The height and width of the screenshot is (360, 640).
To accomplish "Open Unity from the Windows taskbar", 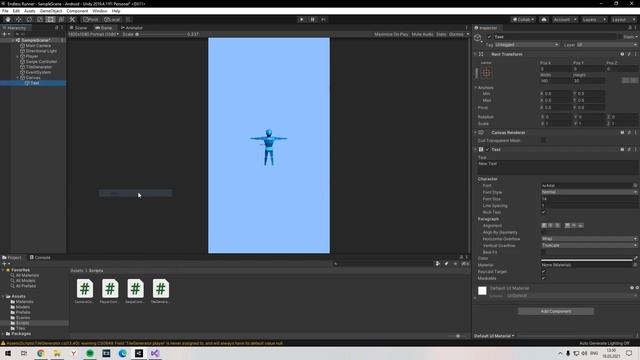I will (x=139, y=353).
